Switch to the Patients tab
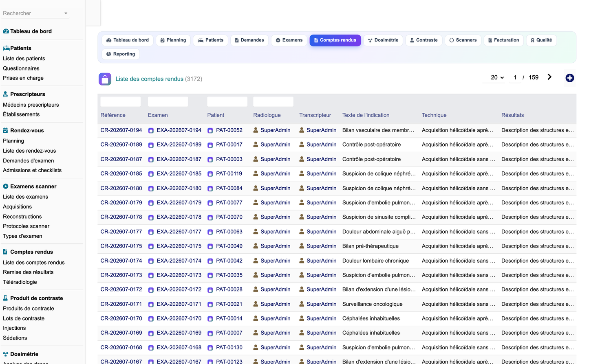 point(211,40)
